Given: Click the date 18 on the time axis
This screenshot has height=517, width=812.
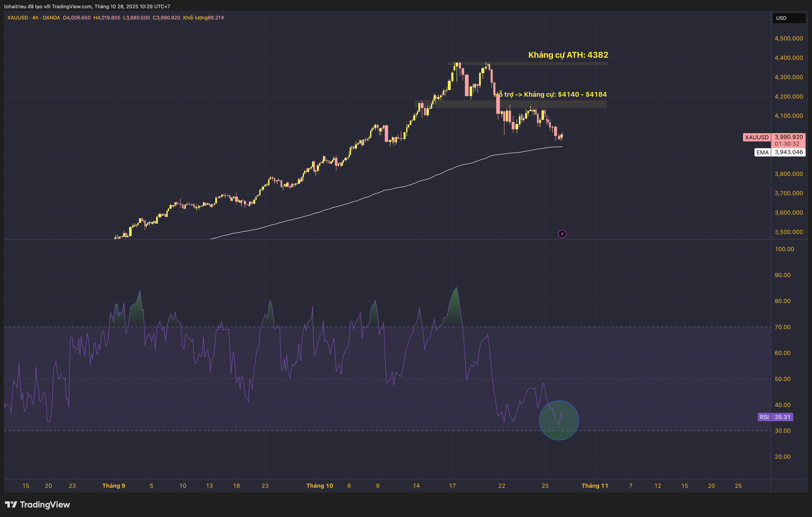Looking at the screenshot, I should 236,486.
